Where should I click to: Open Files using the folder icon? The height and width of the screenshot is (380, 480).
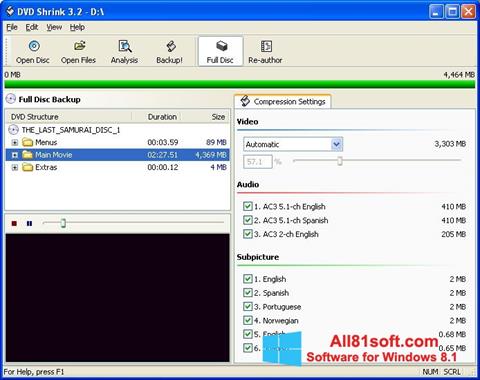(x=79, y=46)
